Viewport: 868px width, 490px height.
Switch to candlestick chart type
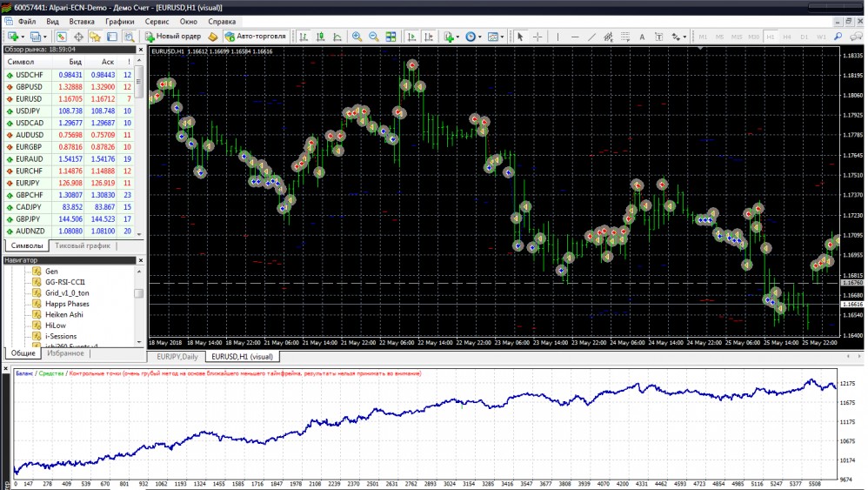(x=320, y=37)
